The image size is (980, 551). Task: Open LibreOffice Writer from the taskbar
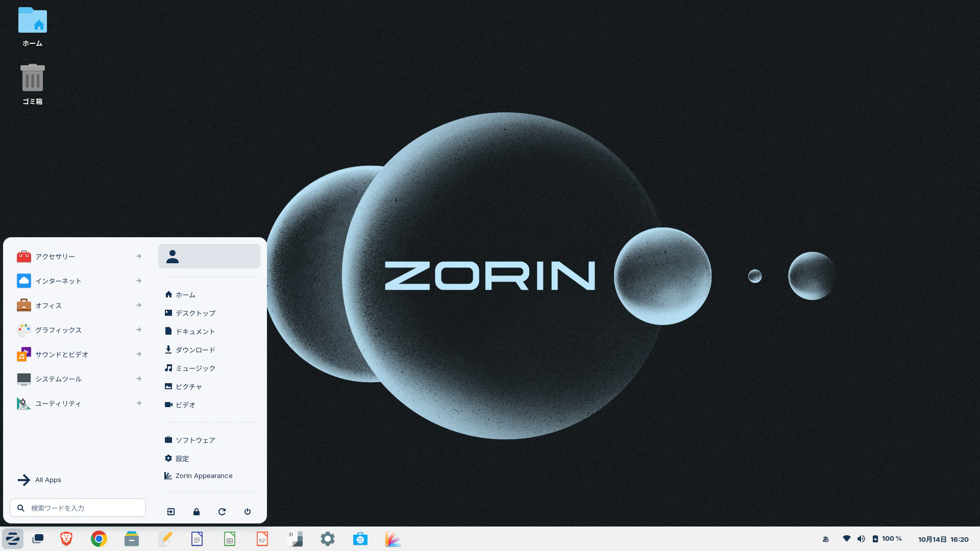pyautogui.click(x=197, y=538)
